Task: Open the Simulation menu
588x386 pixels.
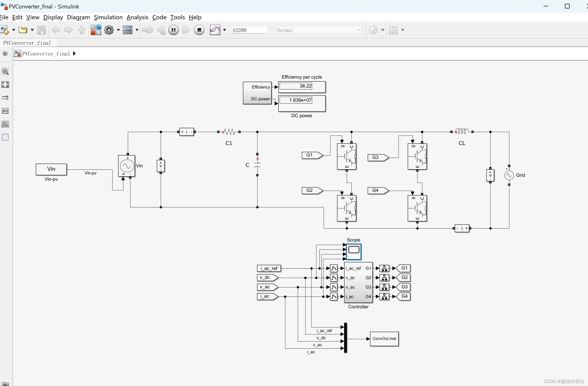Action: pyautogui.click(x=108, y=17)
